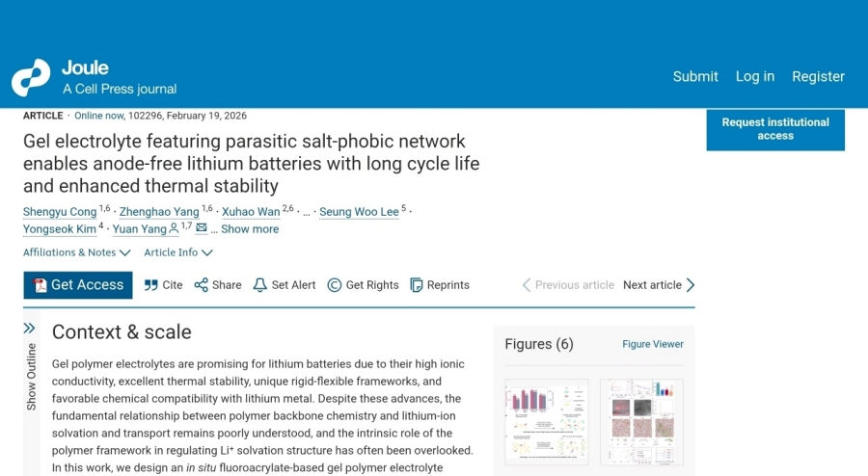Screen dimensions: 868x476
Task: Show more authors
Action: (250, 229)
